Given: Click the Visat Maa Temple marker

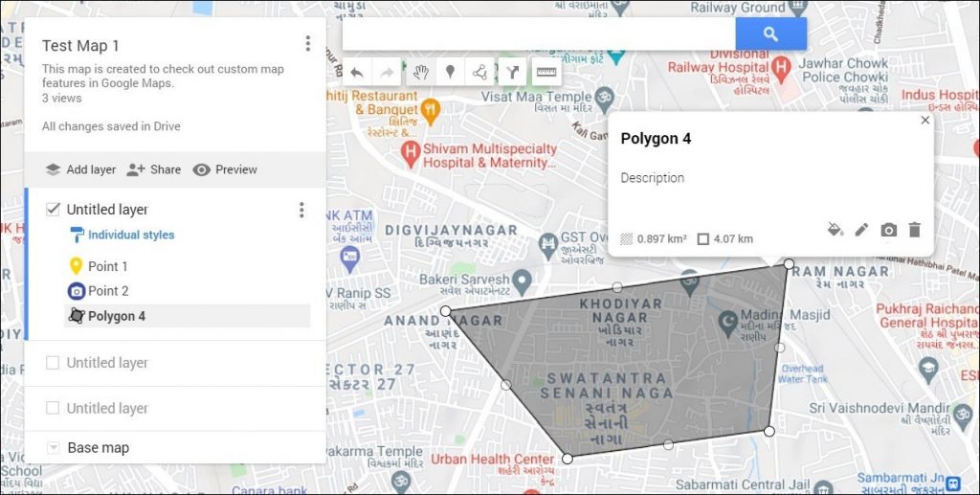Looking at the screenshot, I should pos(605,97).
